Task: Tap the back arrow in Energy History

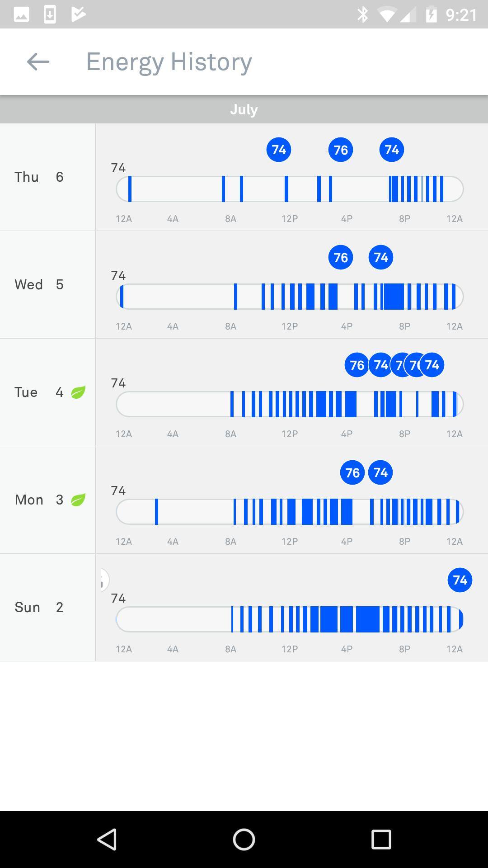Action: (x=38, y=62)
